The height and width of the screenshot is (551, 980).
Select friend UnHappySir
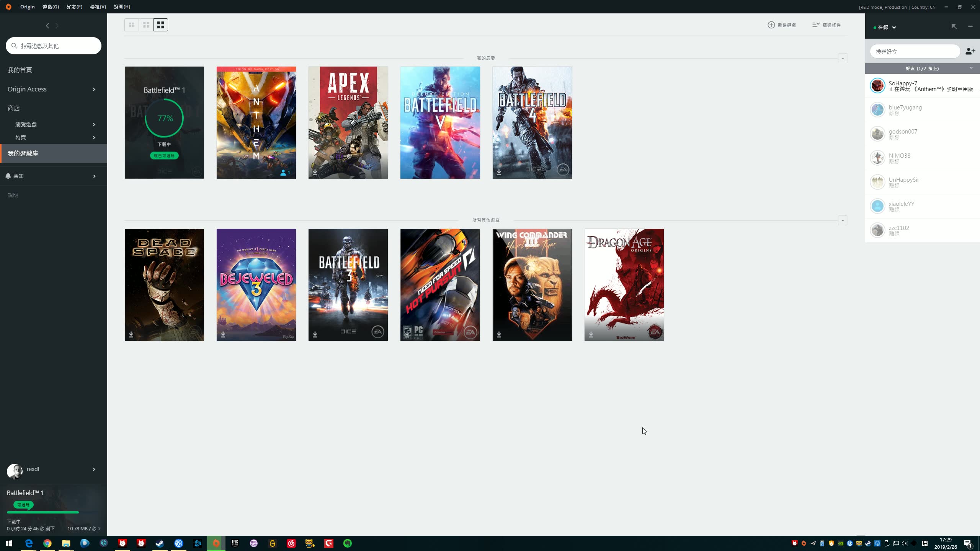(923, 182)
